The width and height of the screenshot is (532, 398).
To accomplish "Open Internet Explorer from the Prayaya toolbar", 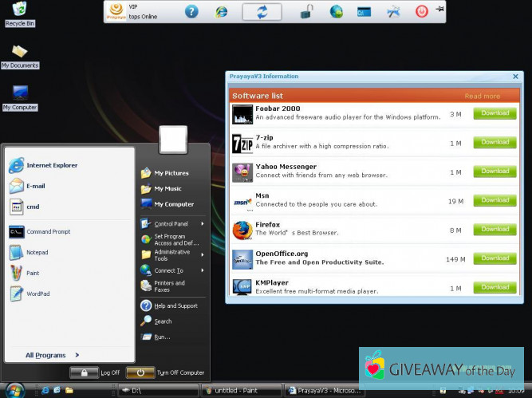I will [222, 11].
